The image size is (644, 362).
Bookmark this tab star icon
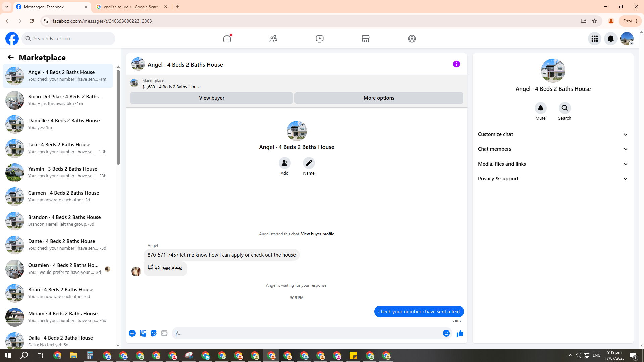(x=594, y=21)
